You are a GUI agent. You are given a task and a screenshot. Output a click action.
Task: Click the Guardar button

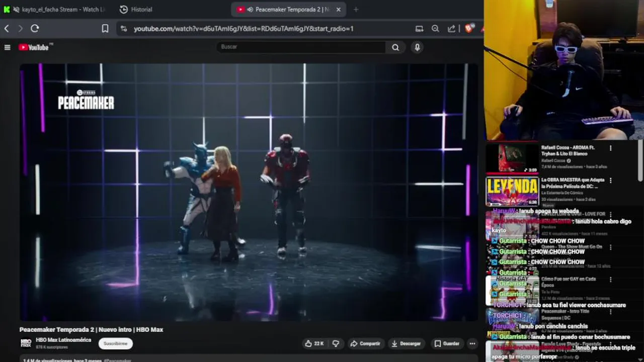447,343
